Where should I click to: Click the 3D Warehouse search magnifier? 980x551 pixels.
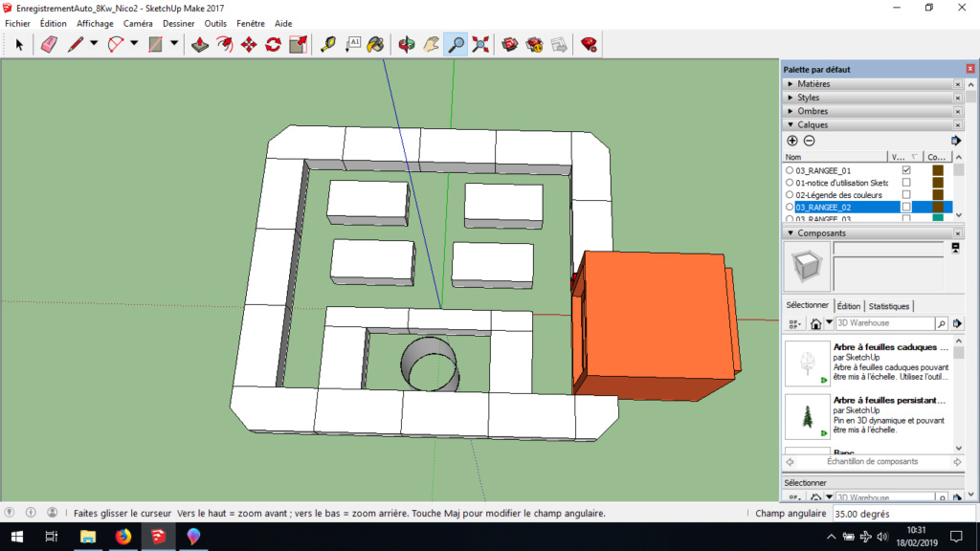[x=942, y=323]
